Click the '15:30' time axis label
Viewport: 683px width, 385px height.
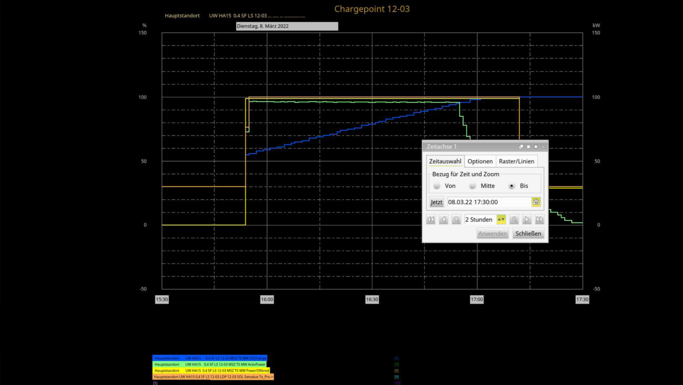pos(162,300)
